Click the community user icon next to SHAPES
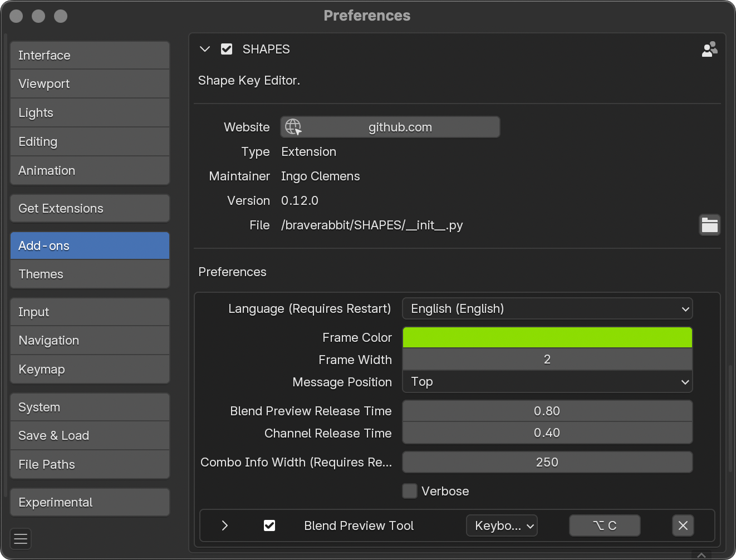736x560 pixels. pyautogui.click(x=709, y=49)
